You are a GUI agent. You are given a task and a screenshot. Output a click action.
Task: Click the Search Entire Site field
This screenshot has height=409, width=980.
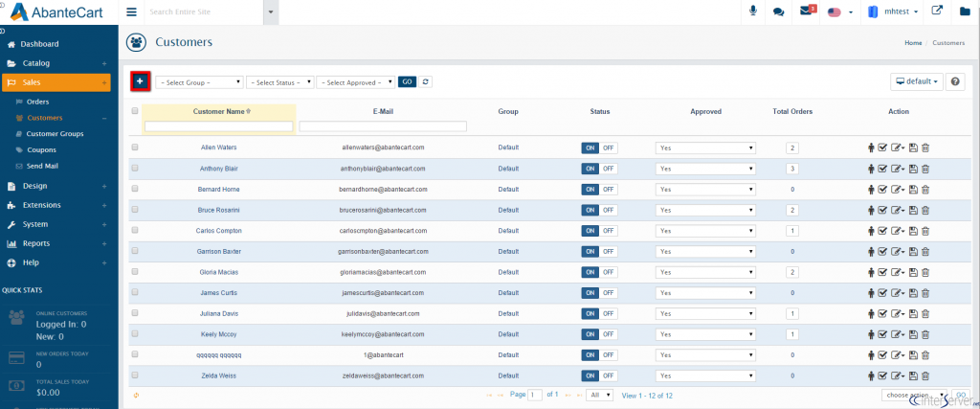click(x=205, y=11)
